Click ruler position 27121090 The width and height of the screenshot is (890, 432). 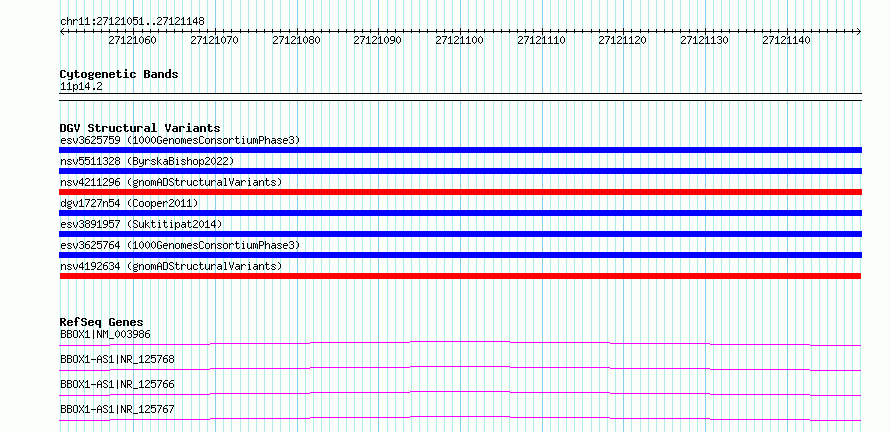377,40
